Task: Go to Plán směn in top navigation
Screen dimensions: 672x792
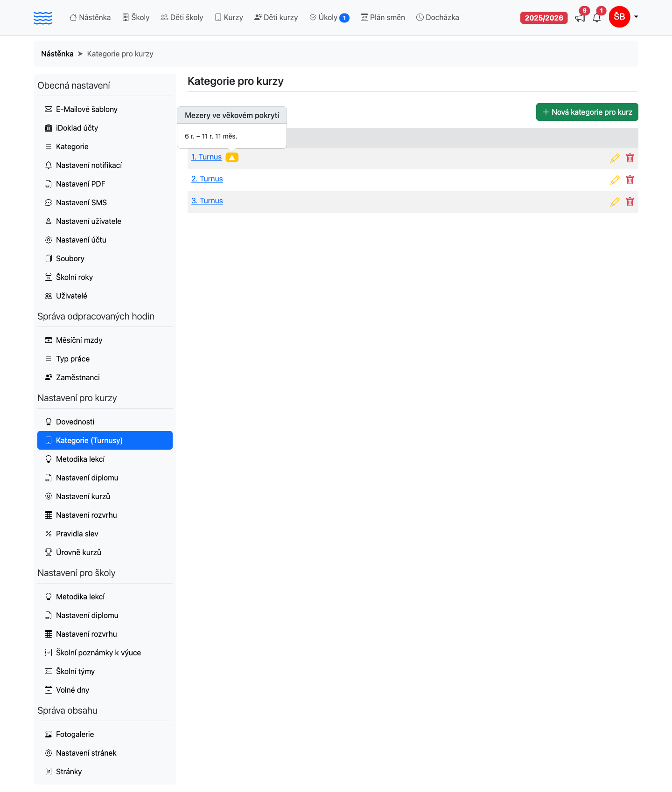Action: [x=383, y=18]
